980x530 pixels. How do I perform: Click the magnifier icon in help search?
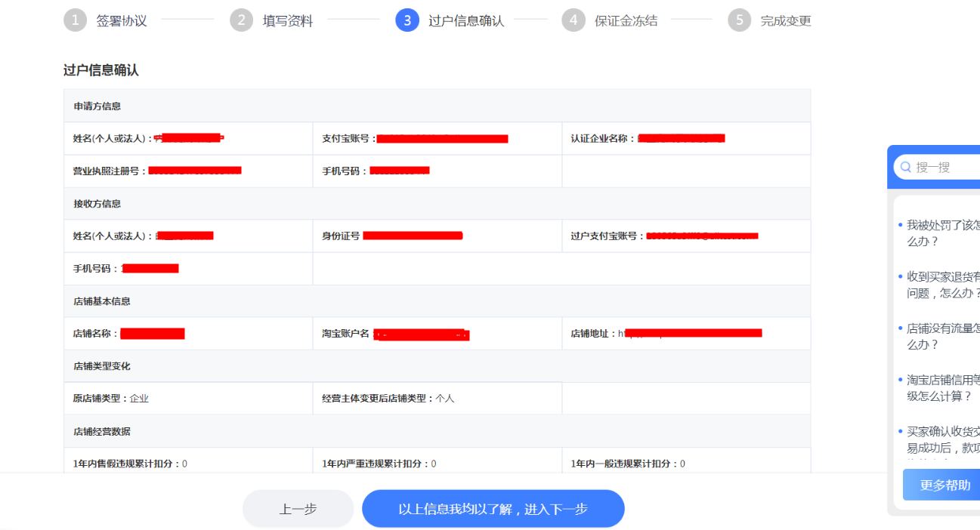pyautogui.click(x=906, y=168)
